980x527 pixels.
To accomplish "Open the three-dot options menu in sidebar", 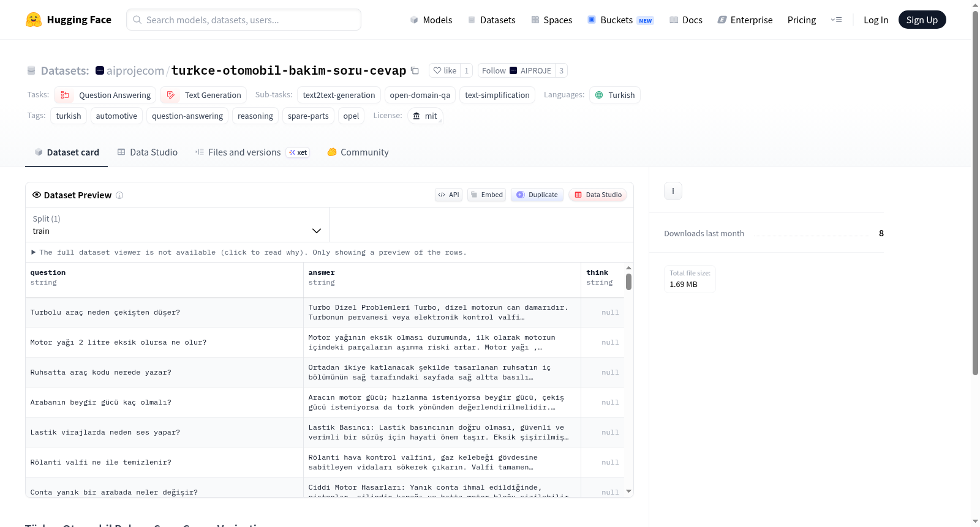I will 673,191.
